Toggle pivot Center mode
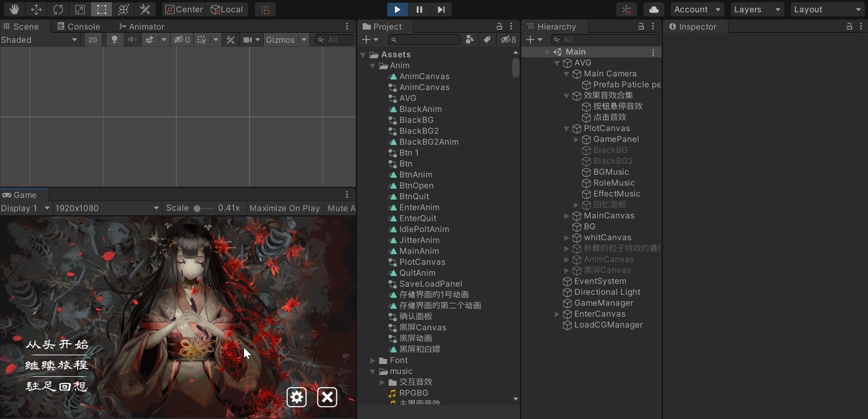The height and width of the screenshot is (419, 868). click(184, 9)
